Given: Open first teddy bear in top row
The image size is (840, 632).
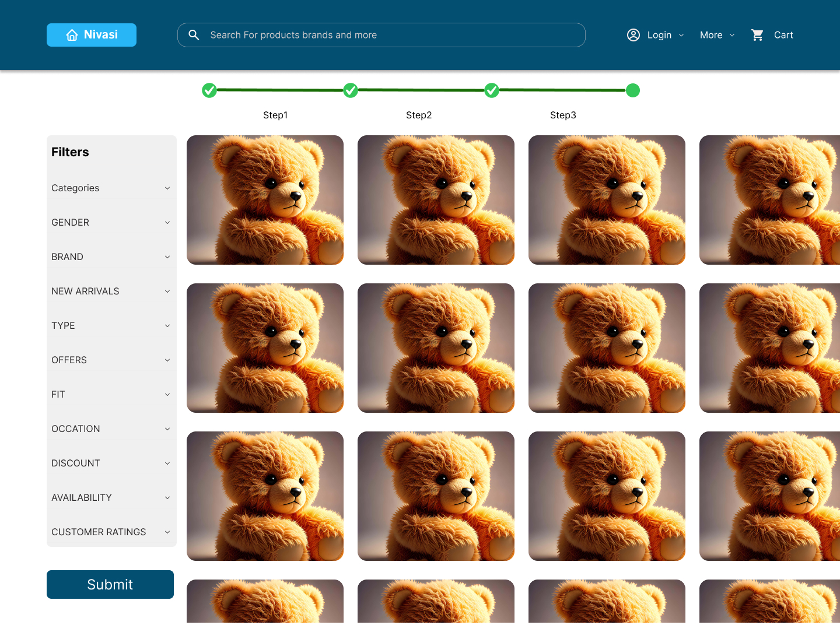Looking at the screenshot, I should [x=265, y=200].
